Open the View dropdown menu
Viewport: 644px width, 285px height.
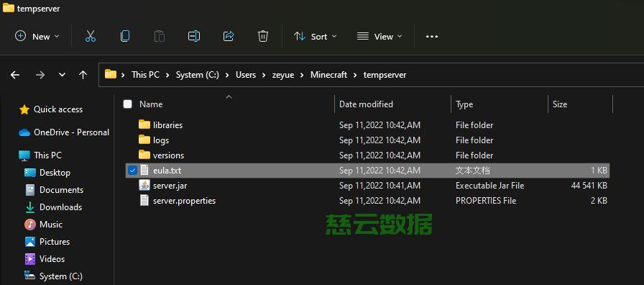[380, 36]
